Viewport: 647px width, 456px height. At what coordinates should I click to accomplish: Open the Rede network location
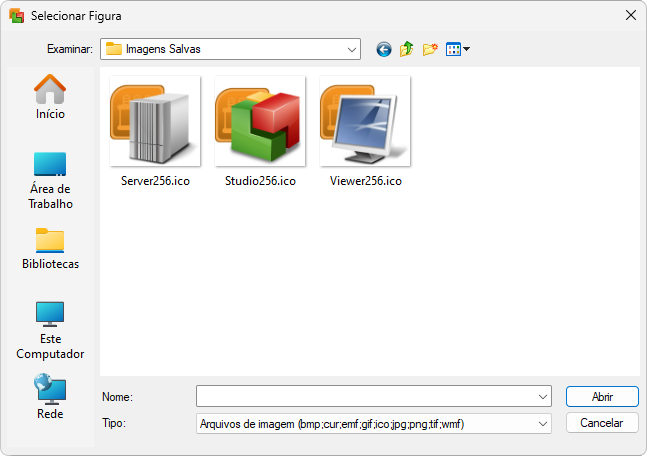50,397
